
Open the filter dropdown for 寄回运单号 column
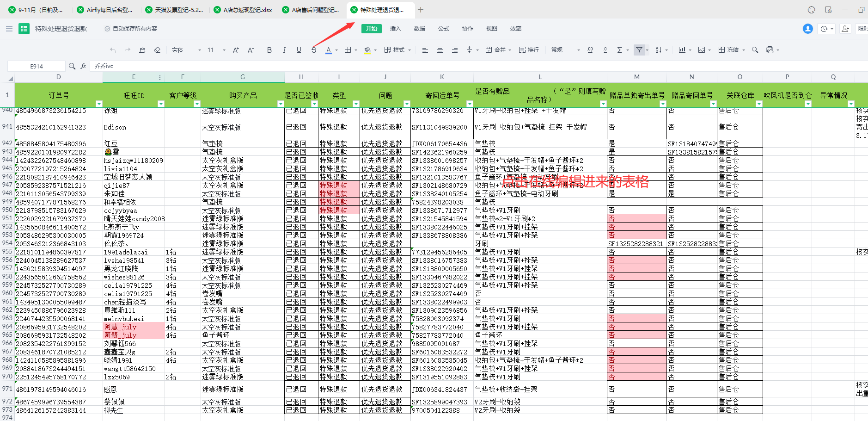coord(470,104)
